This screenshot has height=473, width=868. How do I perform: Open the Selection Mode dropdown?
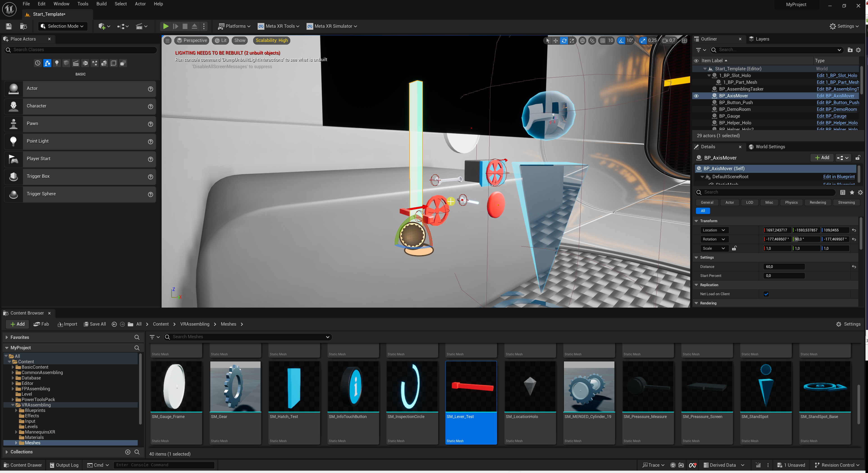[62, 26]
